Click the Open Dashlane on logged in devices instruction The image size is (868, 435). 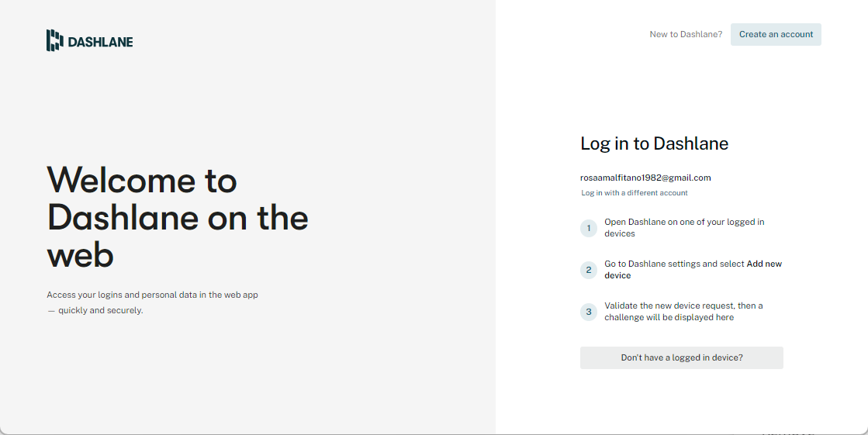(684, 227)
